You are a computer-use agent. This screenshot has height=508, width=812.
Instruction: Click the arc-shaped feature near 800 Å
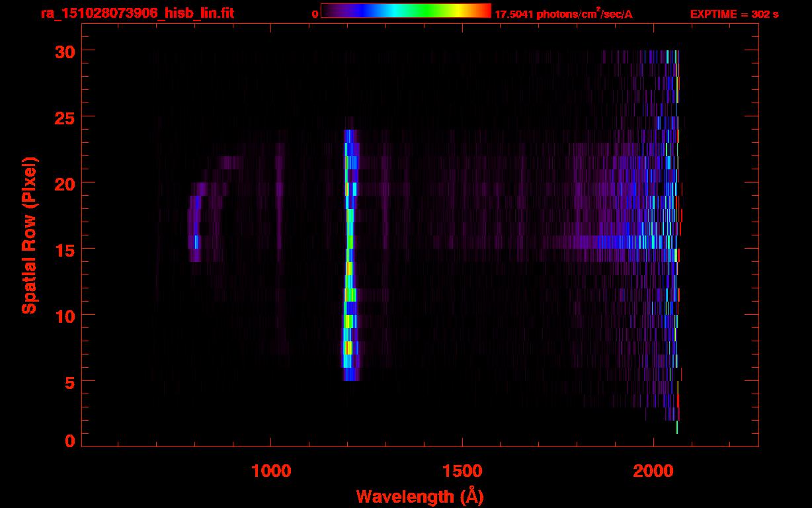[213, 209]
